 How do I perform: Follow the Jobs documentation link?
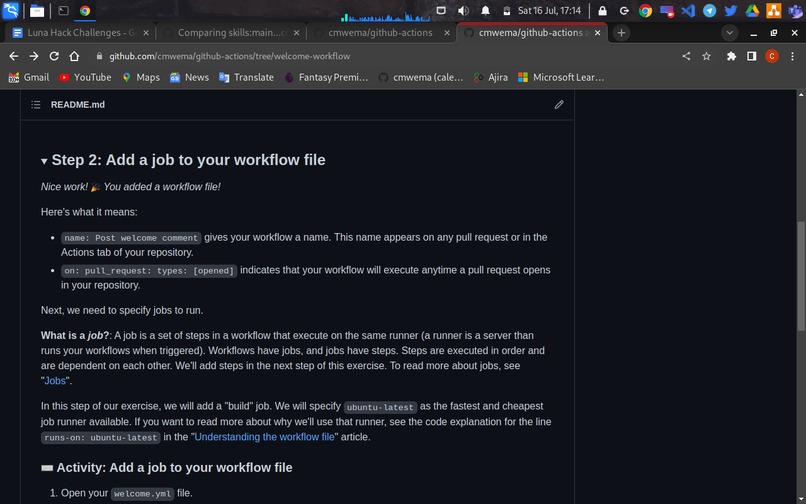[54, 381]
